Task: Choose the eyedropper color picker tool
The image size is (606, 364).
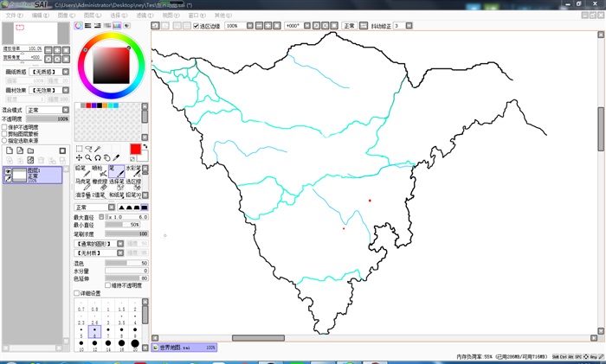Action: click(x=117, y=158)
